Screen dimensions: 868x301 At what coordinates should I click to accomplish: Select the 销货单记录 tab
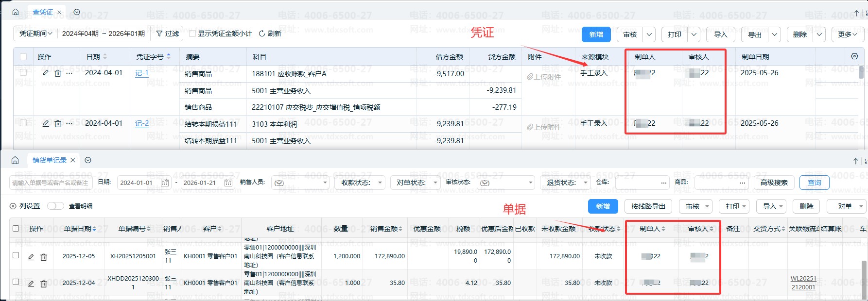tap(49, 160)
